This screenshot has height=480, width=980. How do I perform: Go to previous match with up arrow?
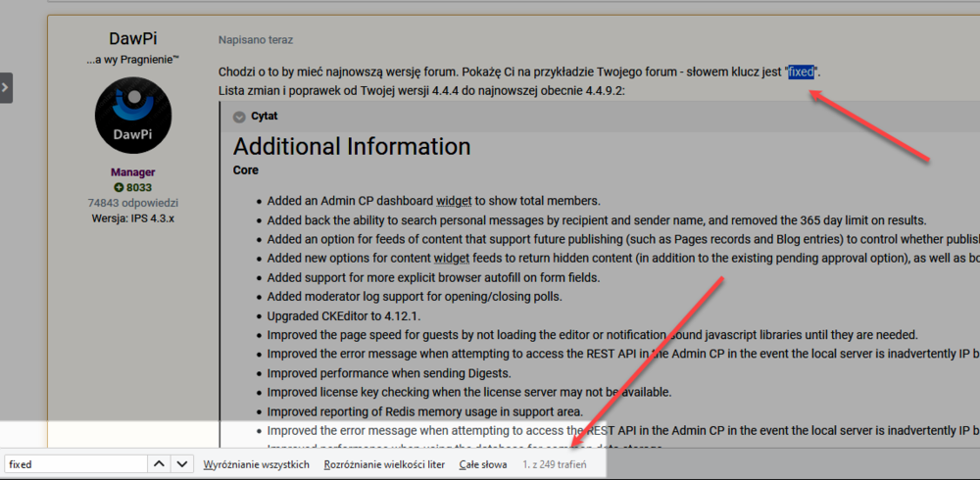pyautogui.click(x=158, y=463)
